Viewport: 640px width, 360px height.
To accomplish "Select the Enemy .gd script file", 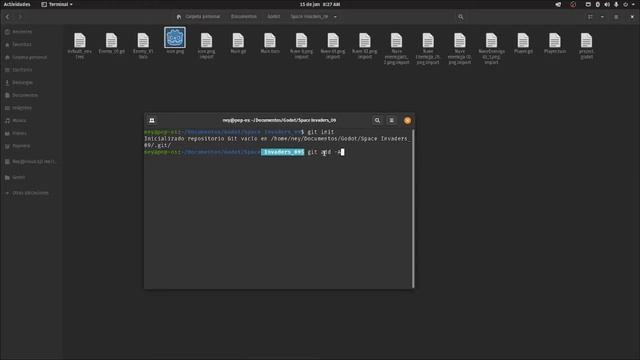I will [111, 43].
